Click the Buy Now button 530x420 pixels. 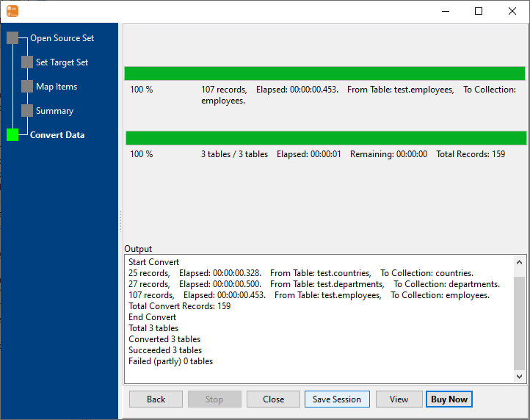coord(449,399)
